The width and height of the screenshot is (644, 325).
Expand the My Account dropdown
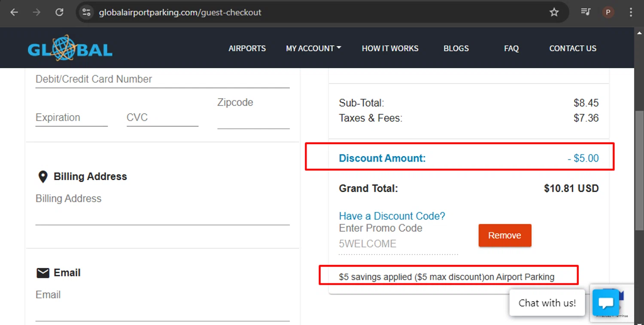coord(313,48)
